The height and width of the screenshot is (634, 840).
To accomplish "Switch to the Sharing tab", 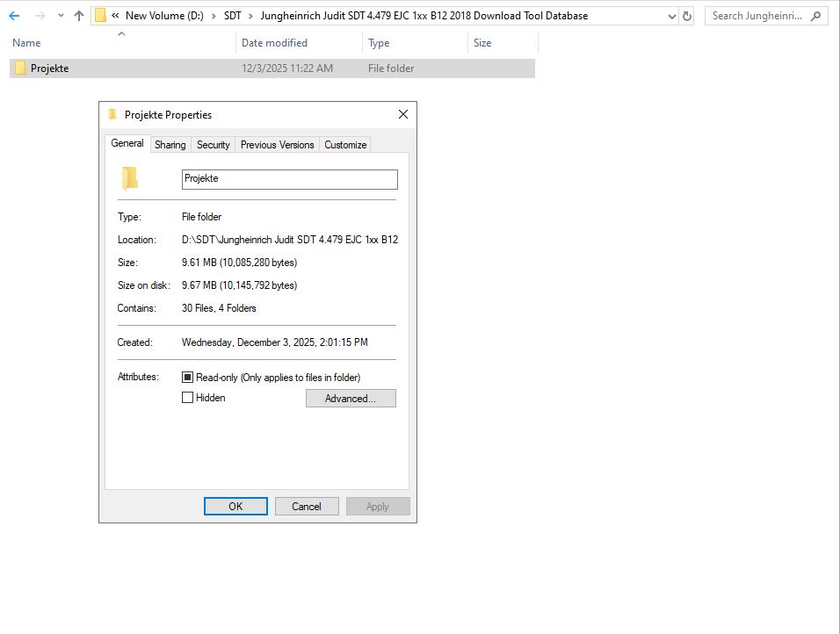I will 170,145.
